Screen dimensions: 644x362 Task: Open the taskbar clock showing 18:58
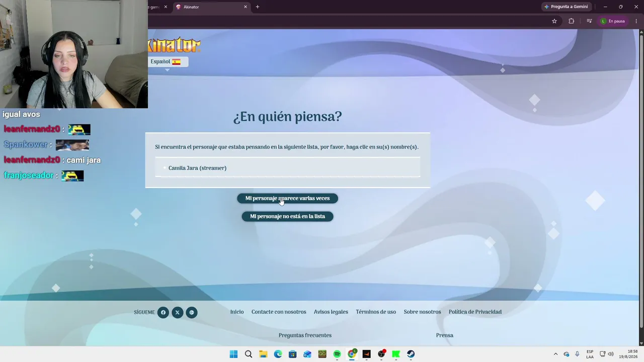[628, 354]
